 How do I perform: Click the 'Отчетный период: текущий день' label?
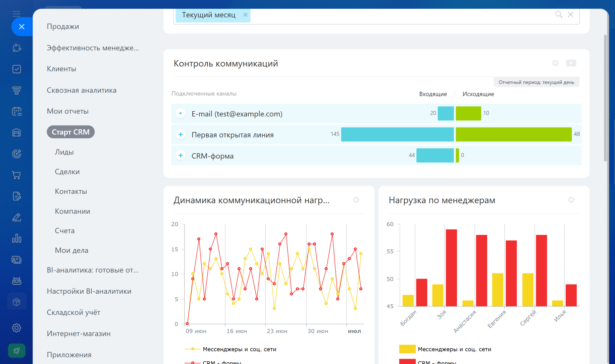[x=536, y=82]
